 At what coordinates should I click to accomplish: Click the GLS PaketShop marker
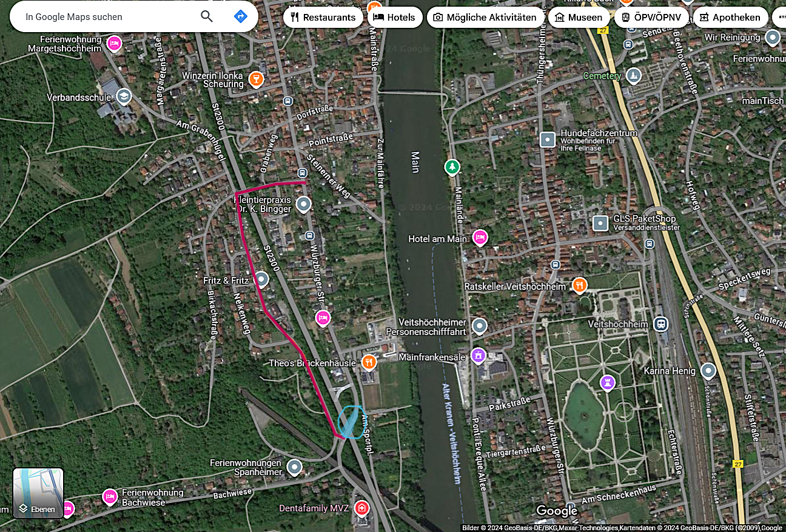pyautogui.click(x=600, y=223)
